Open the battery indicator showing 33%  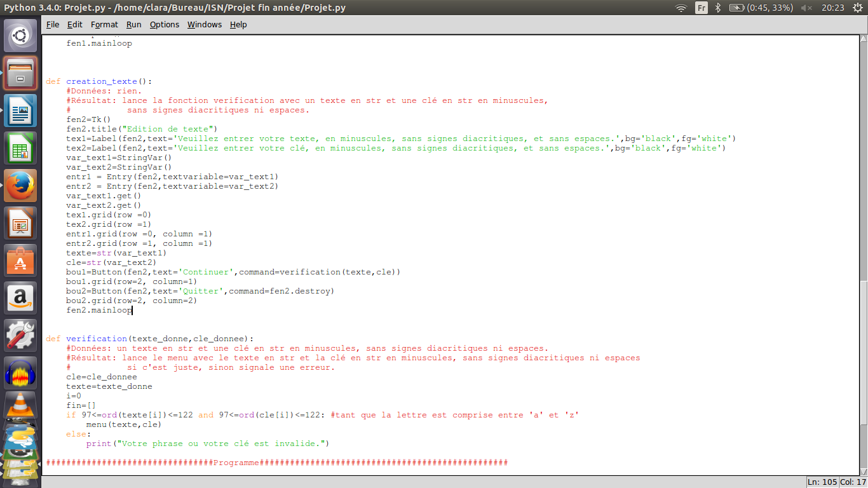click(761, 8)
